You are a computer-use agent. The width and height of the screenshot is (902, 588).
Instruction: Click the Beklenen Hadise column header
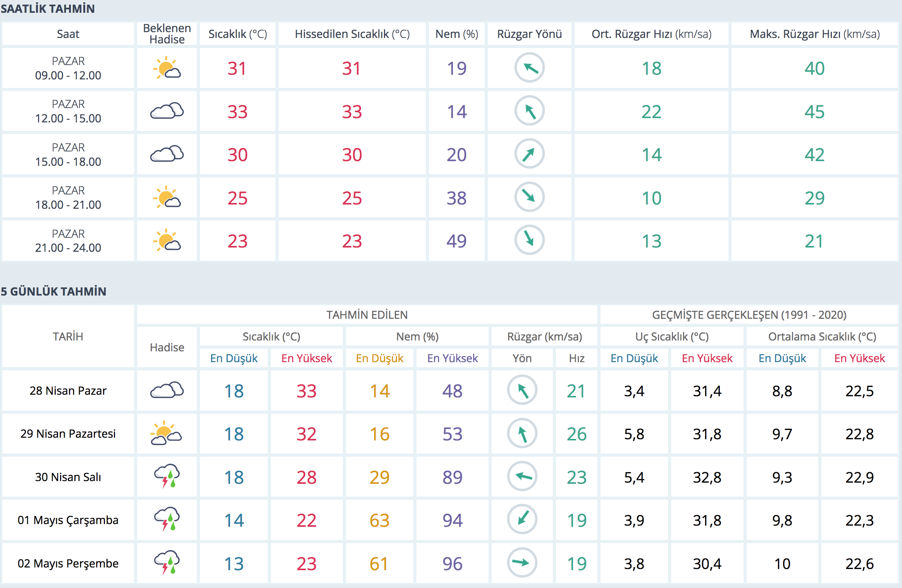[x=167, y=34]
